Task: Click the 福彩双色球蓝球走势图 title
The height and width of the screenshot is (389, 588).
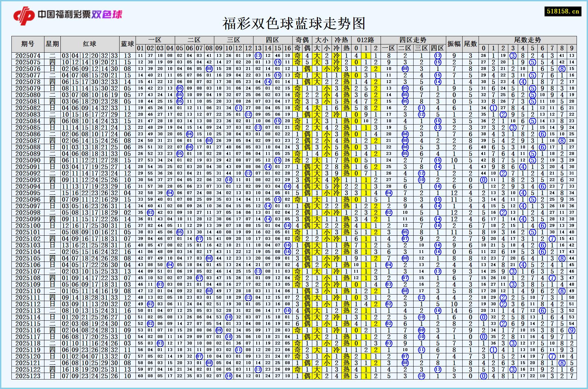Action: (294, 24)
